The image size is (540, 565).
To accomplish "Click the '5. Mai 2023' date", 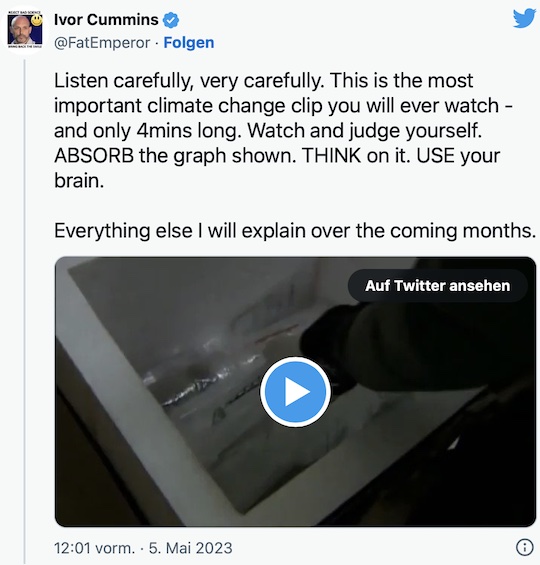I will tap(191, 548).
